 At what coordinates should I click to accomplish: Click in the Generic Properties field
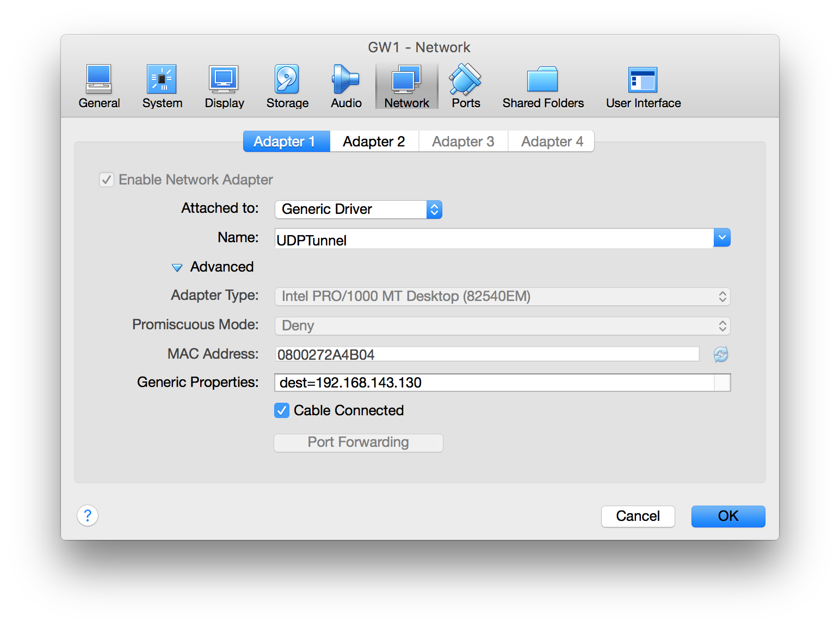coord(490,382)
